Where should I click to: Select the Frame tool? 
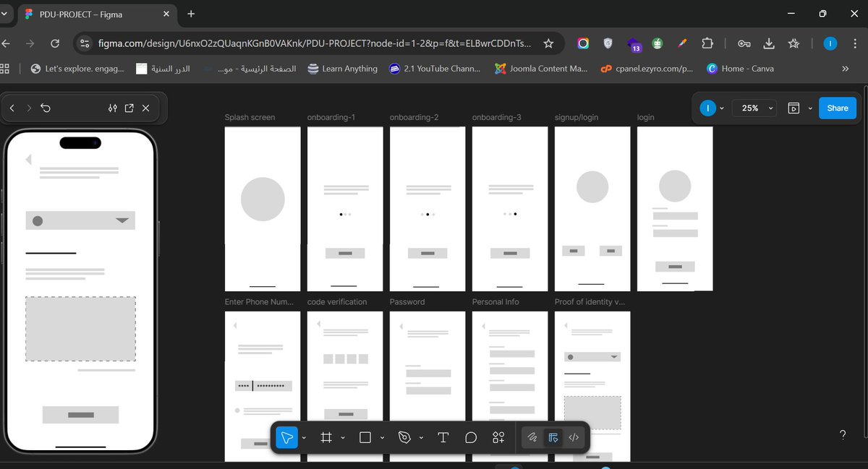[326, 437]
